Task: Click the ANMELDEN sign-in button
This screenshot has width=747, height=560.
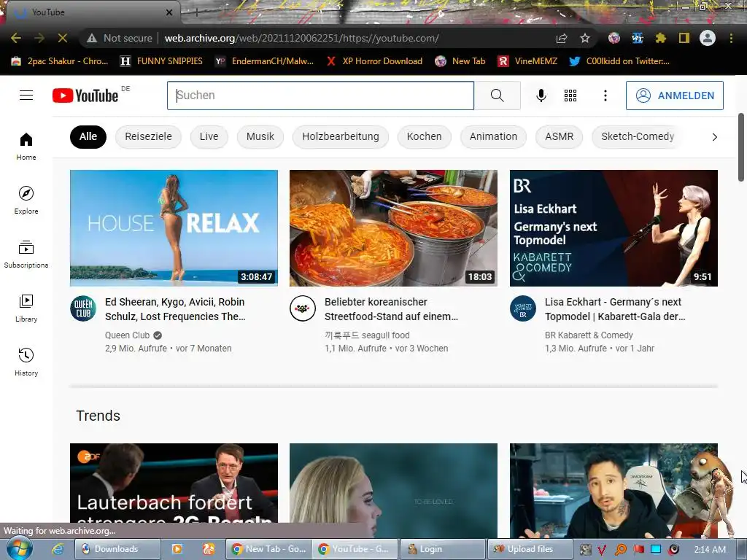Action: [675, 96]
